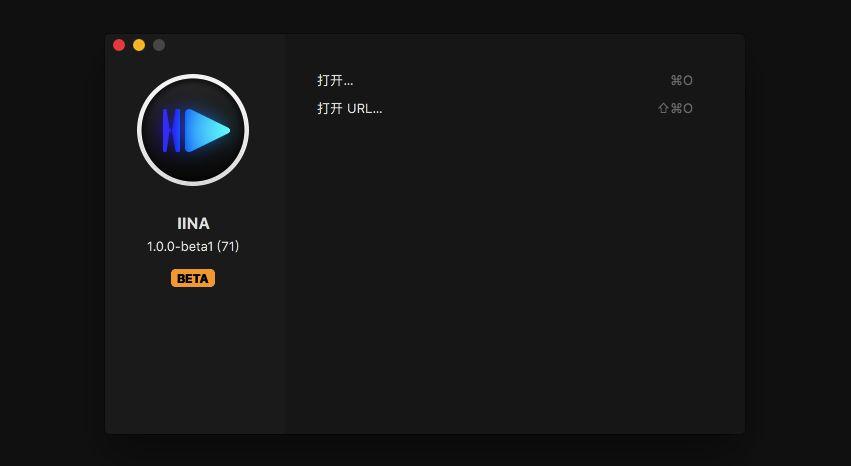The height and width of the screenshot is (466, 851).
Task: Click the IINA app name text
Action: [193, 224]
